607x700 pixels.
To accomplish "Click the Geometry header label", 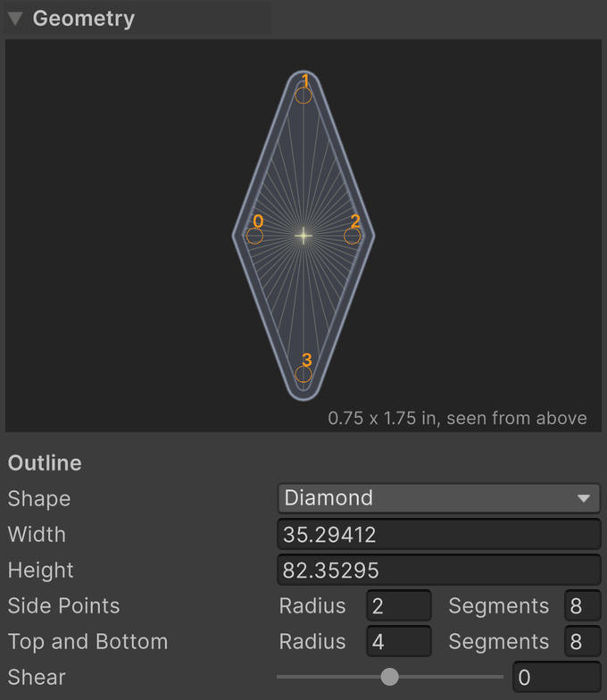I will 84,19.
